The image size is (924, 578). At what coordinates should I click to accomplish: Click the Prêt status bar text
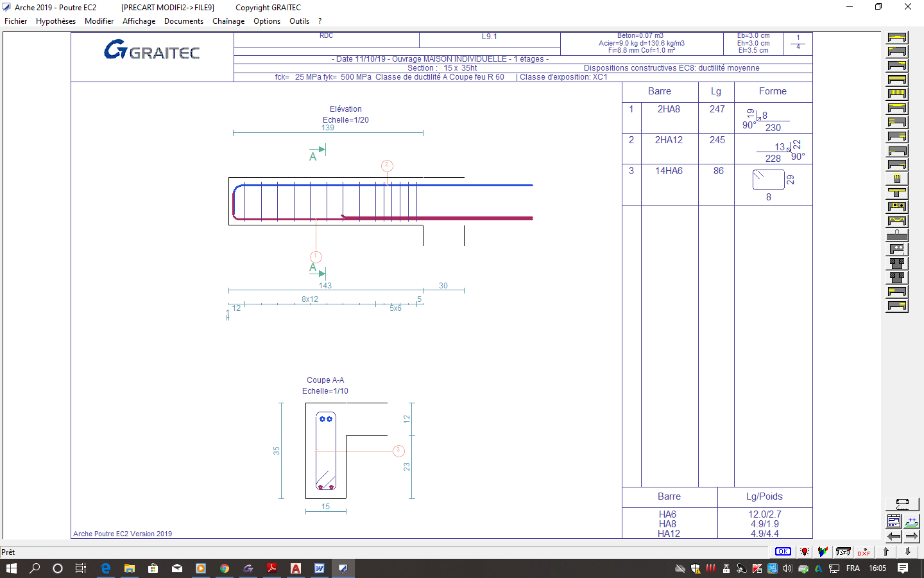click(x=8, y=552)
